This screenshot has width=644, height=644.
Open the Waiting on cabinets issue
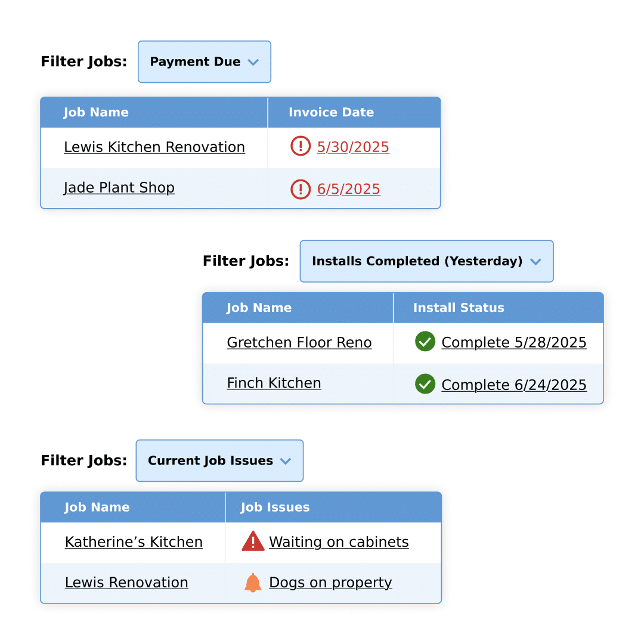[x=339, y=541]
